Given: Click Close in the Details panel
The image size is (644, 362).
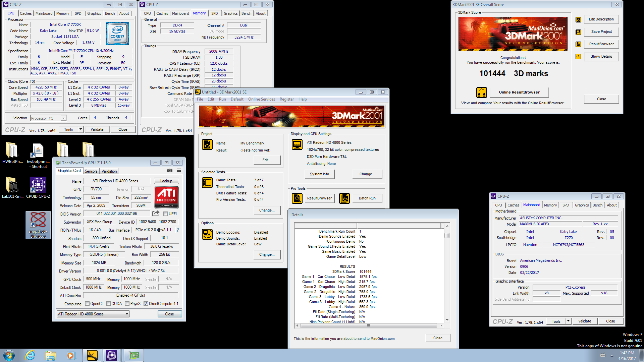Looking at the screenshot, I should pyautogui.click(x=438, y=338).
